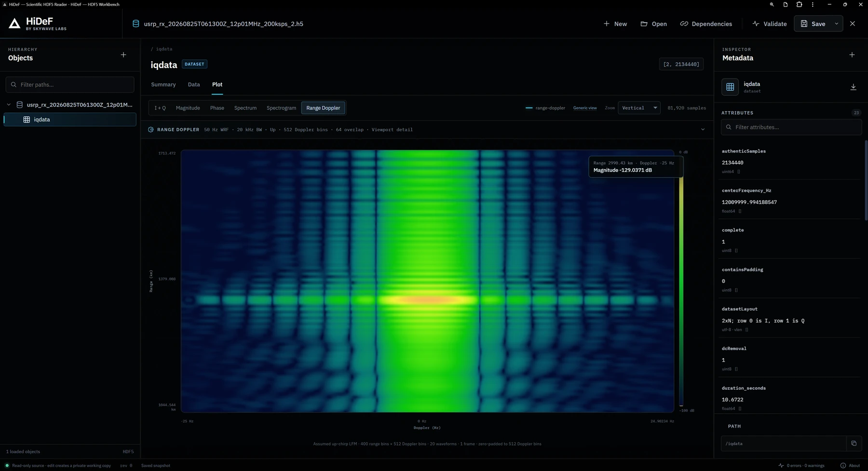Open the Zoom Vertical dropdown
This screenshot has height=471, width=868.
(x=639, y=108)
